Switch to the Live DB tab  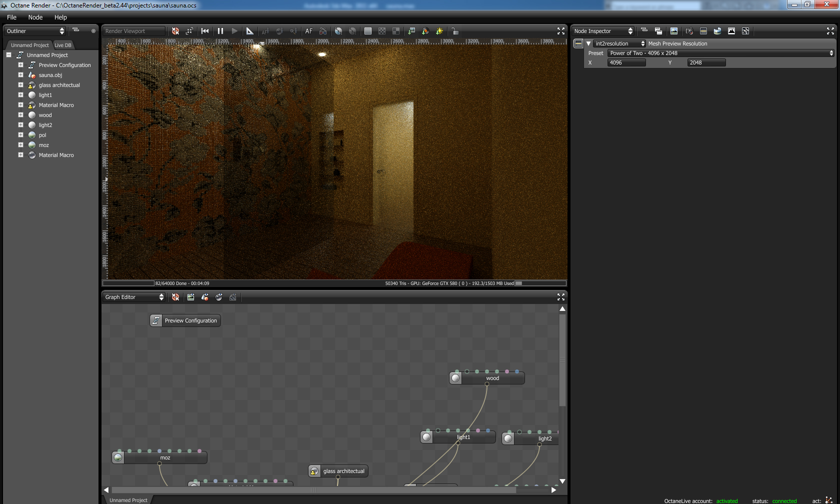63,45
